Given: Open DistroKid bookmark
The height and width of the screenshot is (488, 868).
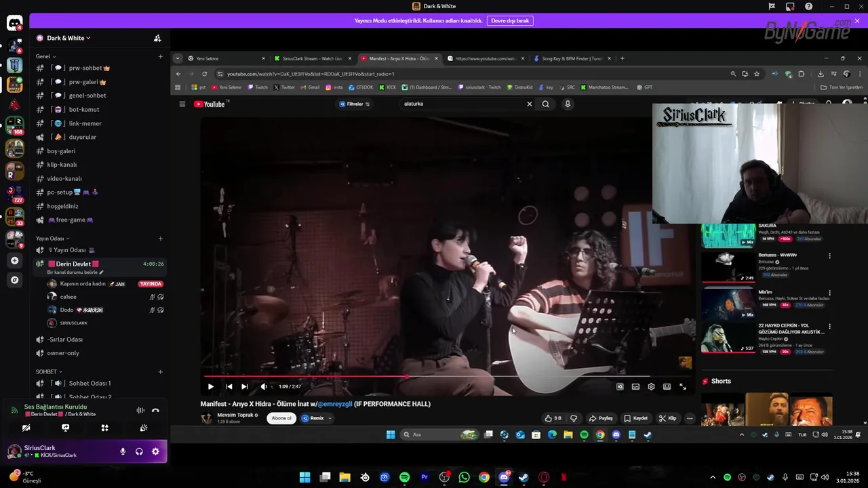Looking at the screenshot, I should (x=519, y=87).
